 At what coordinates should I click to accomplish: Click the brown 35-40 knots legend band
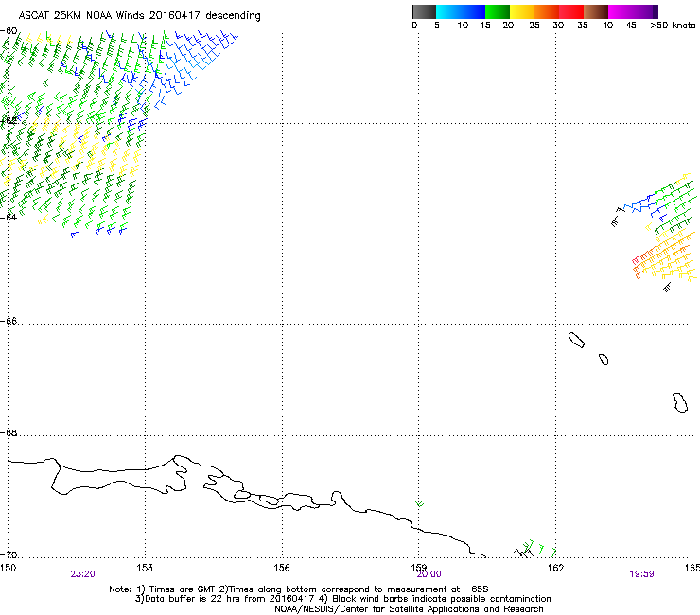pos(596,11)
